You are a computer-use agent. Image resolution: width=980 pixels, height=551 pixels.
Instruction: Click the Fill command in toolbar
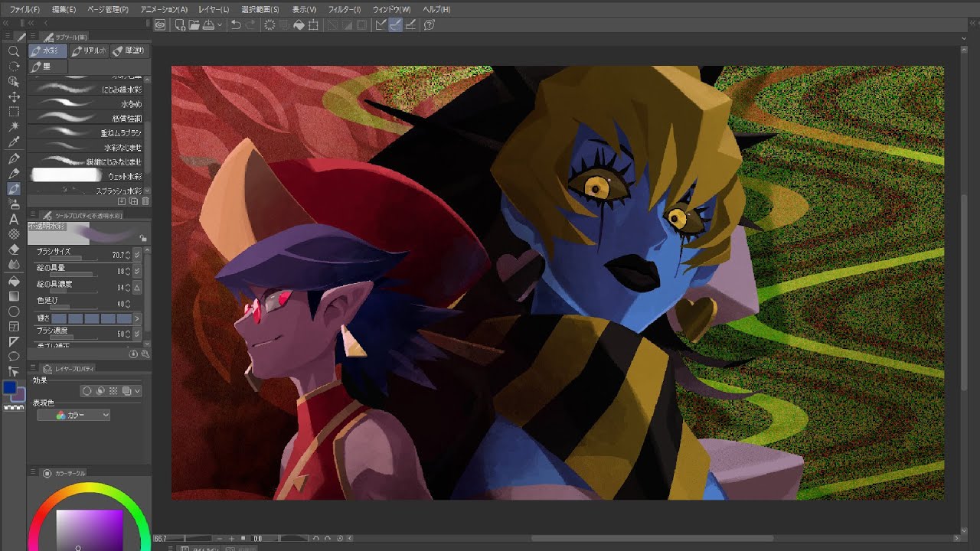point(299,24)
